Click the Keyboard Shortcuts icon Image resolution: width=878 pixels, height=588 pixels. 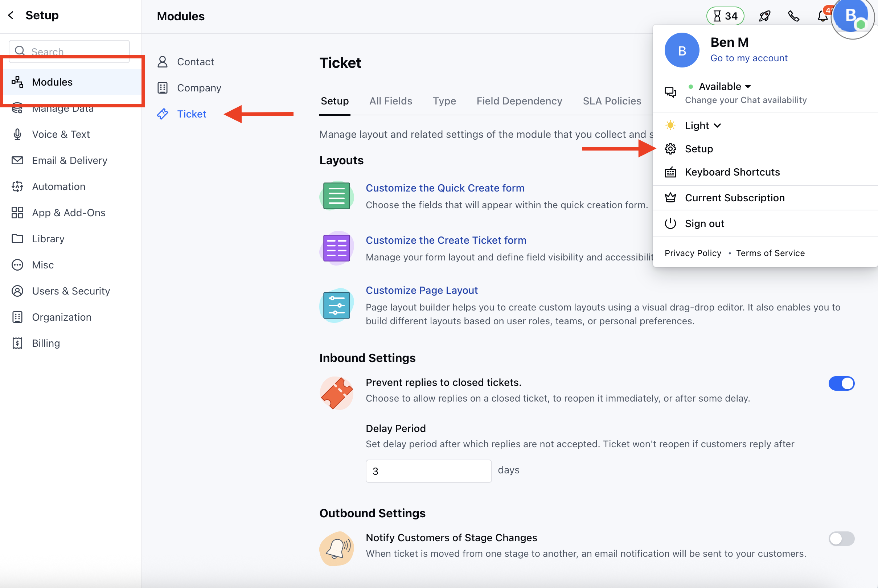pyautogui.click(x=670, y=172)
